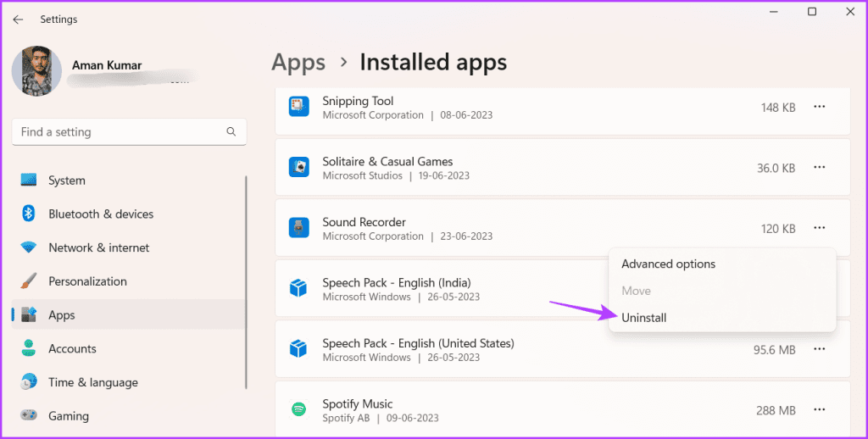This screenshot has width=868, height=439.
Task: Click the Bluetooth icon in the sidebar
Action: [x=29, y=213]
